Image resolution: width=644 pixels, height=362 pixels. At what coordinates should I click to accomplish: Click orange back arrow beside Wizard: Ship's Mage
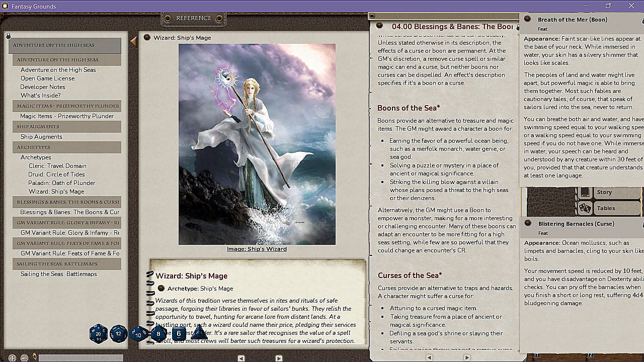(133, 41)
